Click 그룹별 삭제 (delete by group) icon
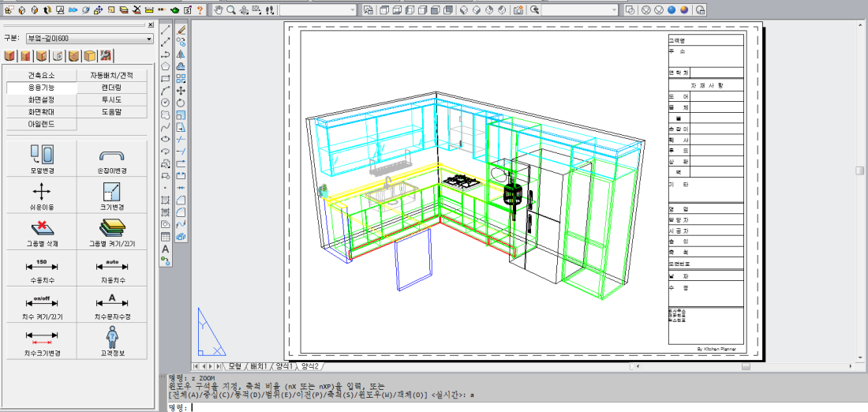The height and width of the screenshot is (412, 868). pos(42,227)
